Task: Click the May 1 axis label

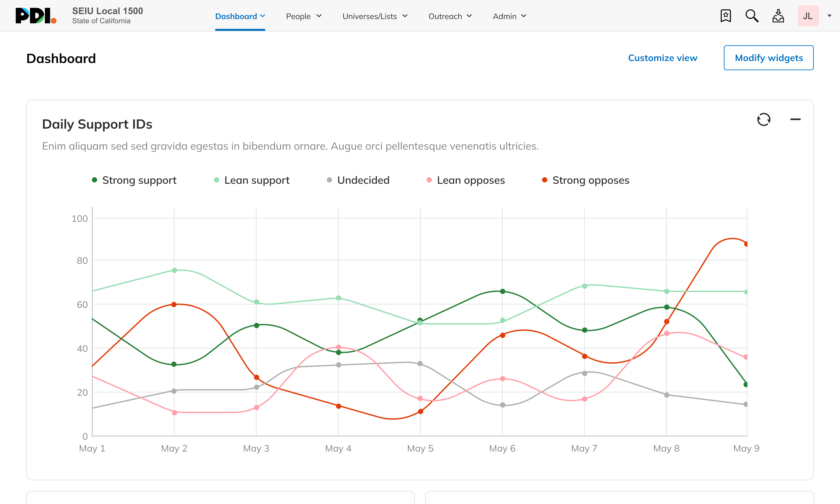Action: point(92,448)
